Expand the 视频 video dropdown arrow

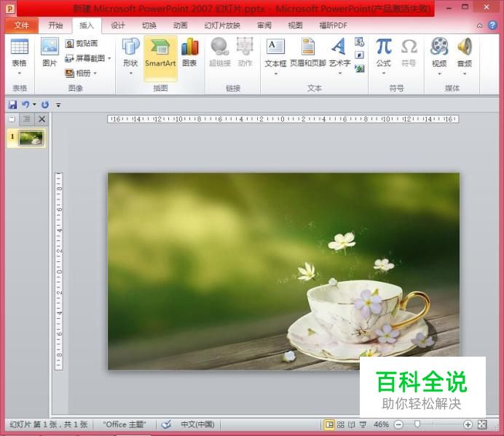[439, 74]
